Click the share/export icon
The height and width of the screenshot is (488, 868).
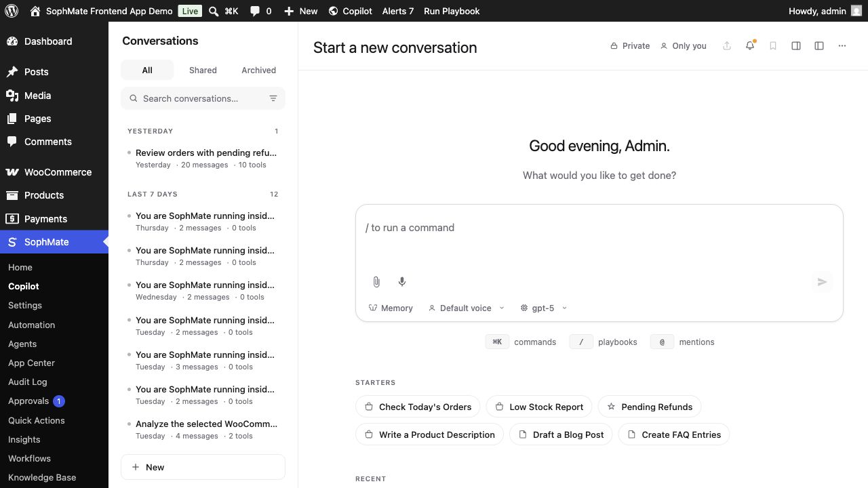click(727, 45)
